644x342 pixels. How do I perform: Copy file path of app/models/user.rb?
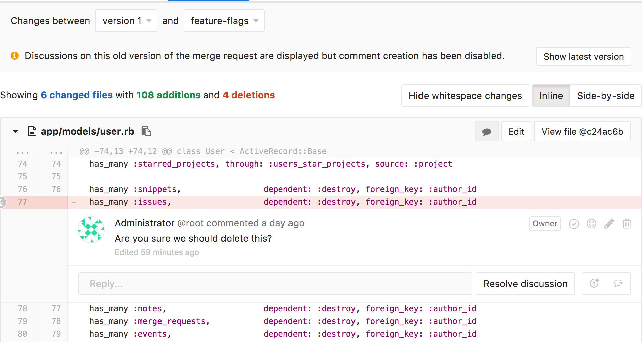point(146,131)
